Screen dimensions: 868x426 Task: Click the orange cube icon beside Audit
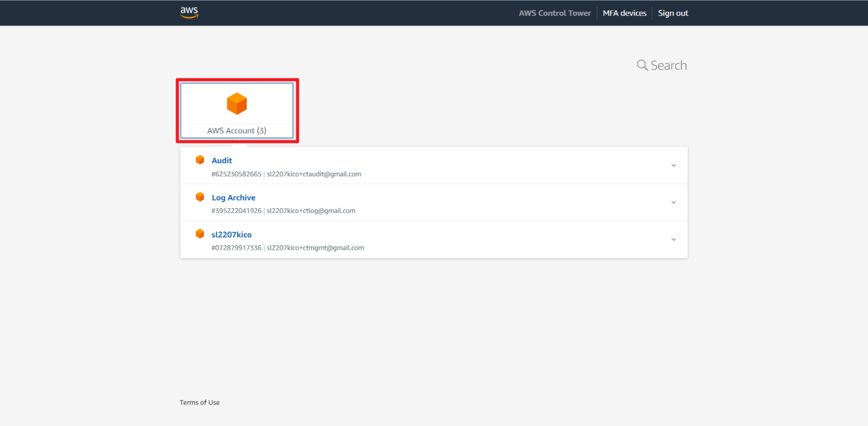(x=199, y=159)
